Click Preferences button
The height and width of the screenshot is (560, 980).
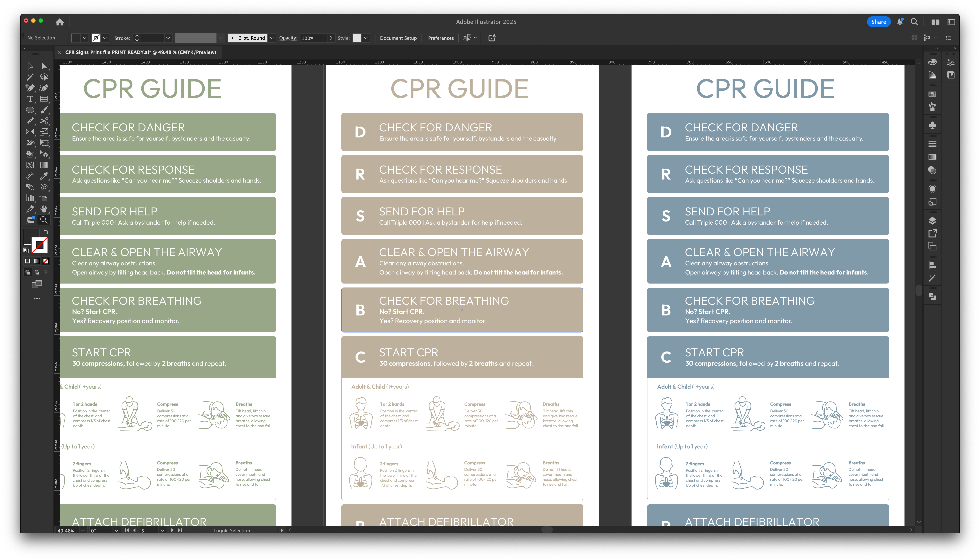[441, 38]
